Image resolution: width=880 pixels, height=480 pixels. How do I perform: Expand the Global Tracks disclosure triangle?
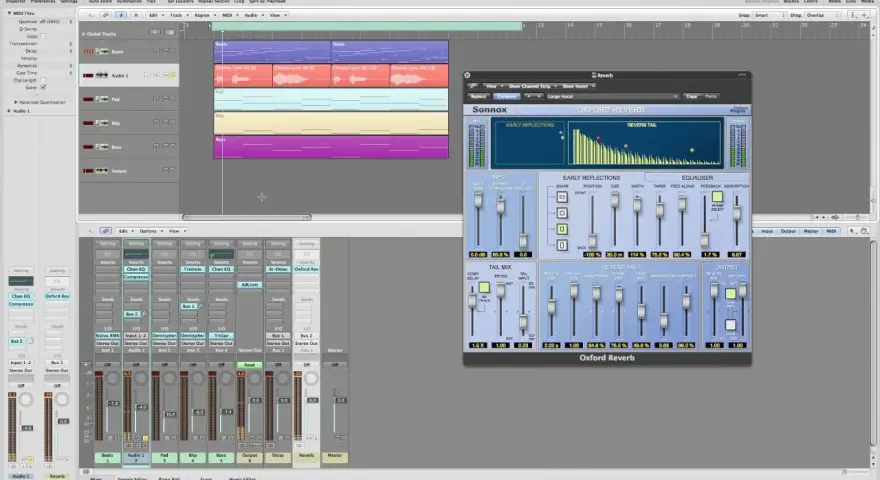point(84,34)
